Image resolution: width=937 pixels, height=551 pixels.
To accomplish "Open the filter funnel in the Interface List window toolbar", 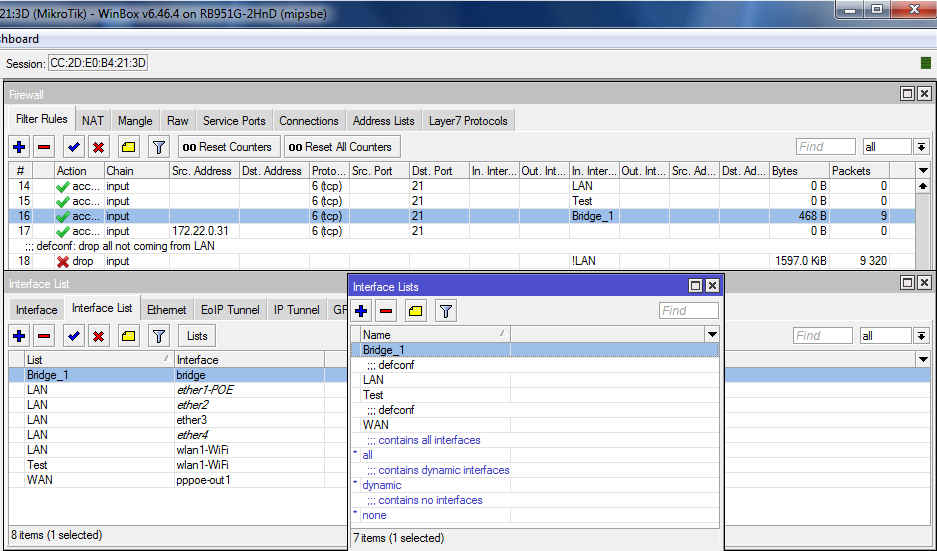I will [x=158, y=336].
